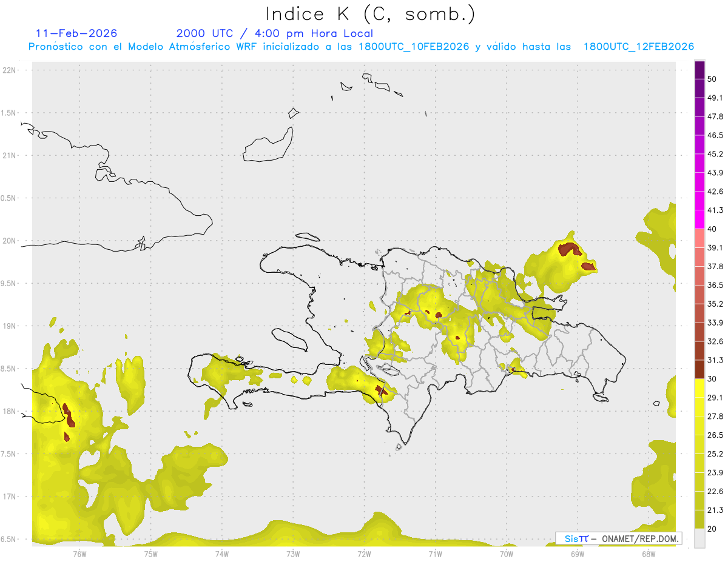This screenshot has height=562, width=728.
Task: Click the colorbar value "25.2"
Action: pyautogui.click(x=715, y=453)
